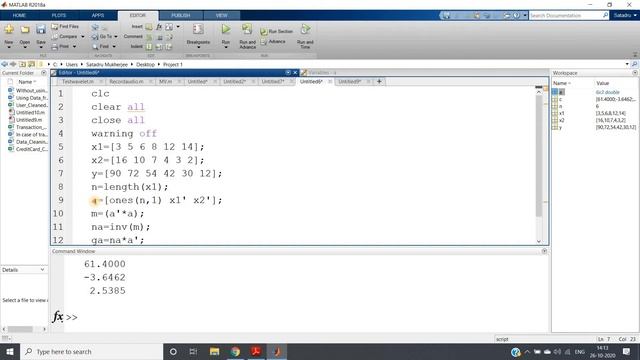Image resolution: width=640 pixels, height=360 pixels.
Task: Open the Run dropdown arrow
Action: [x=226, y=47]
